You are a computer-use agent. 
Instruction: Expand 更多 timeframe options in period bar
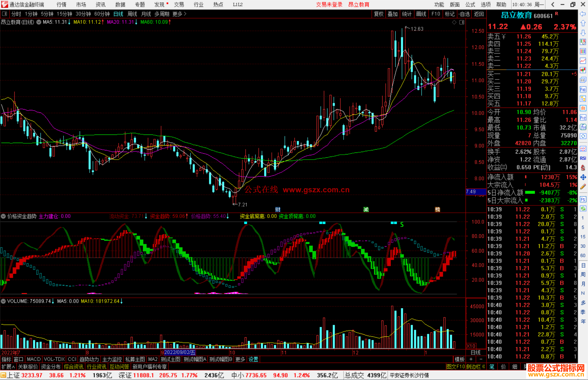click(179, 14)
